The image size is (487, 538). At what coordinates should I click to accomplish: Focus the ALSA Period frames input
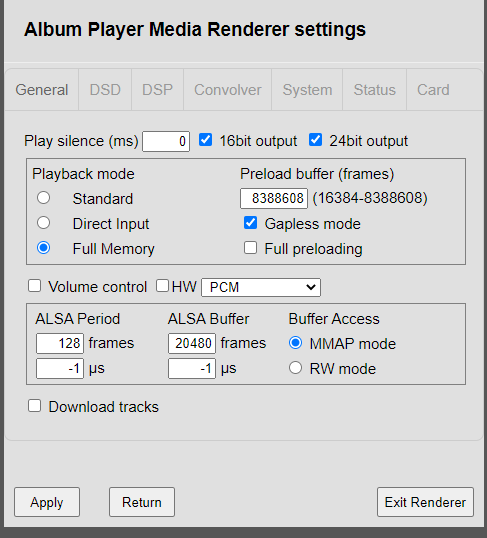pyautogui.click(x=60, y=343)
